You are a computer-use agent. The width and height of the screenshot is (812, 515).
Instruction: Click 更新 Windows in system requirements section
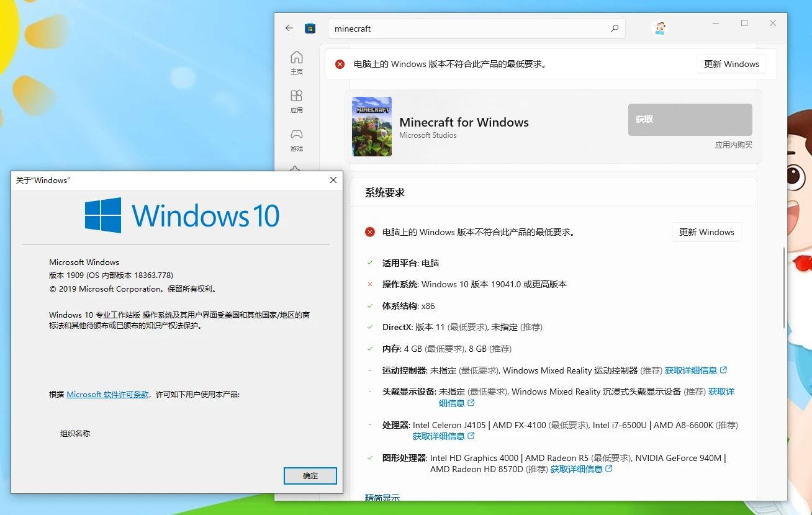(706, 232)
